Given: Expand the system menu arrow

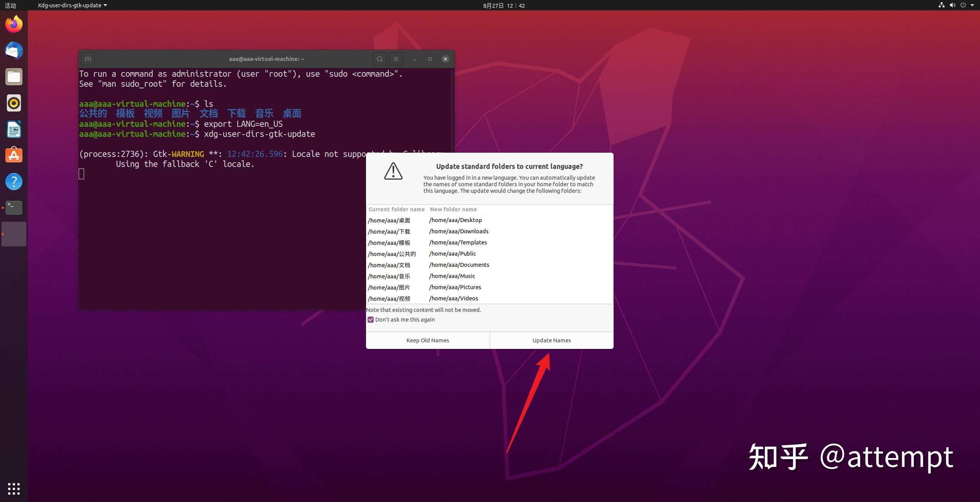Looking at the screenshot, I should click(972, 5).
